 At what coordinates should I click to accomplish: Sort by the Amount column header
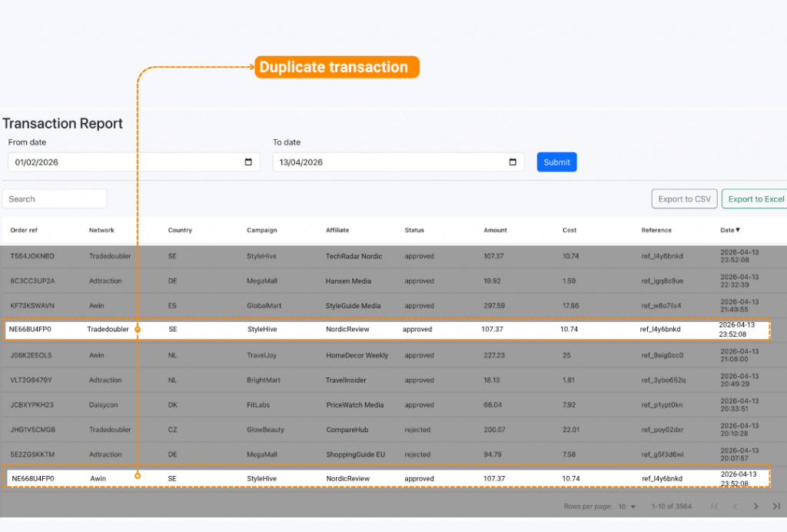pyautogui.click(x=495, y=230)
